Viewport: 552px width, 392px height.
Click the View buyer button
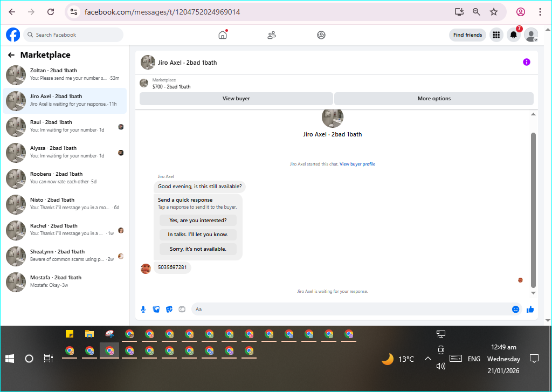coord(236,99)
